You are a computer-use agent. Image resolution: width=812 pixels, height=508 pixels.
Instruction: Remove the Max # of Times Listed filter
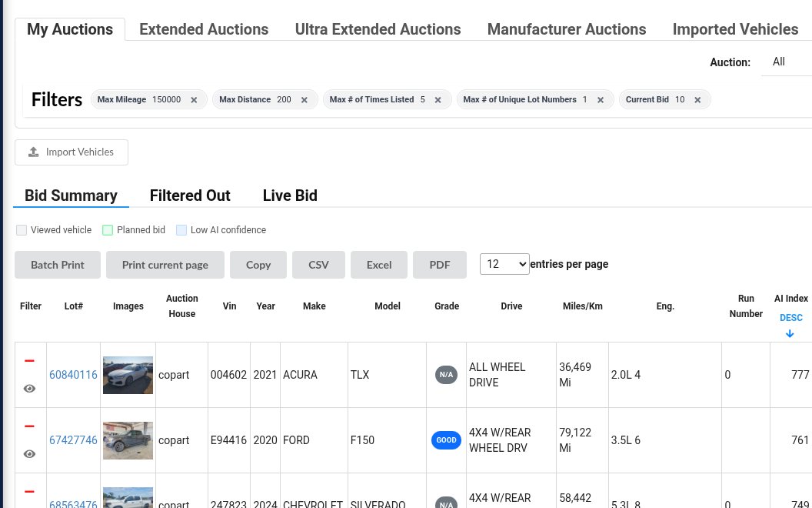(x=438, y=100)
